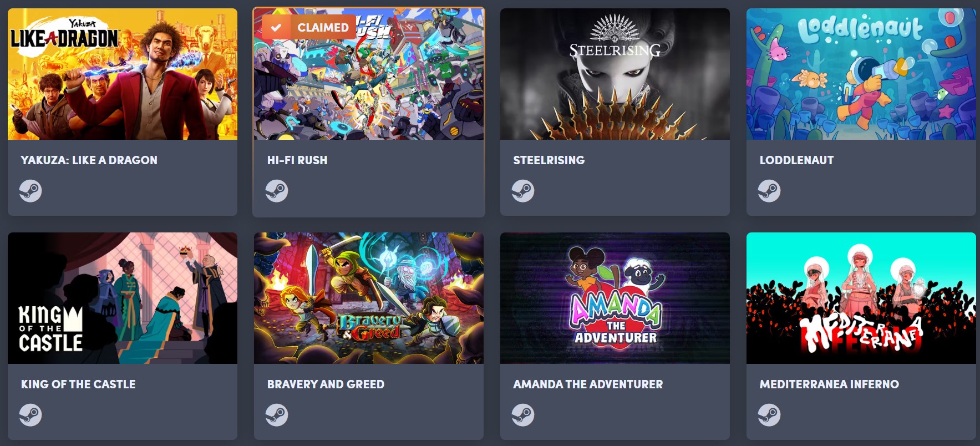
Task: Click the Steam icon under Steelrising
Action: point(523,191)
